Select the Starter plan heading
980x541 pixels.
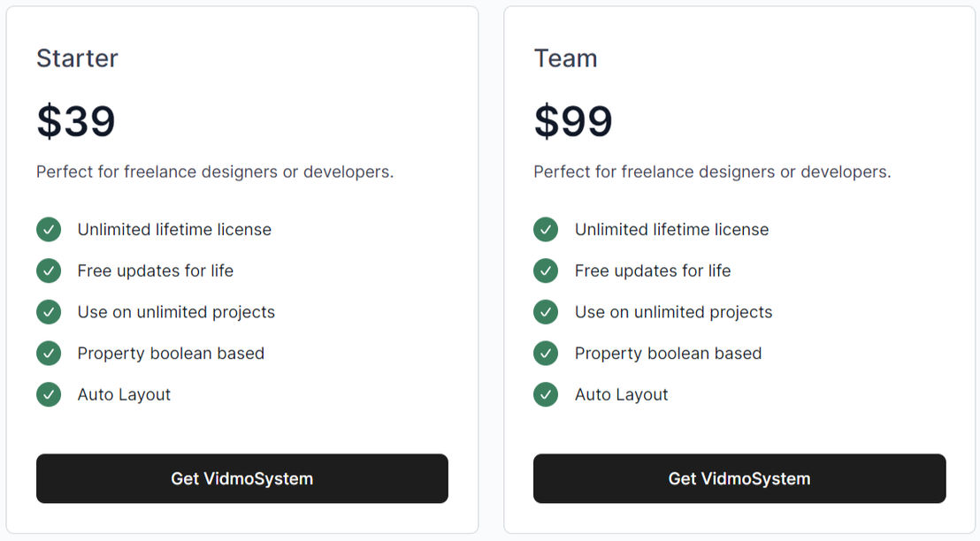click(77, 58)
